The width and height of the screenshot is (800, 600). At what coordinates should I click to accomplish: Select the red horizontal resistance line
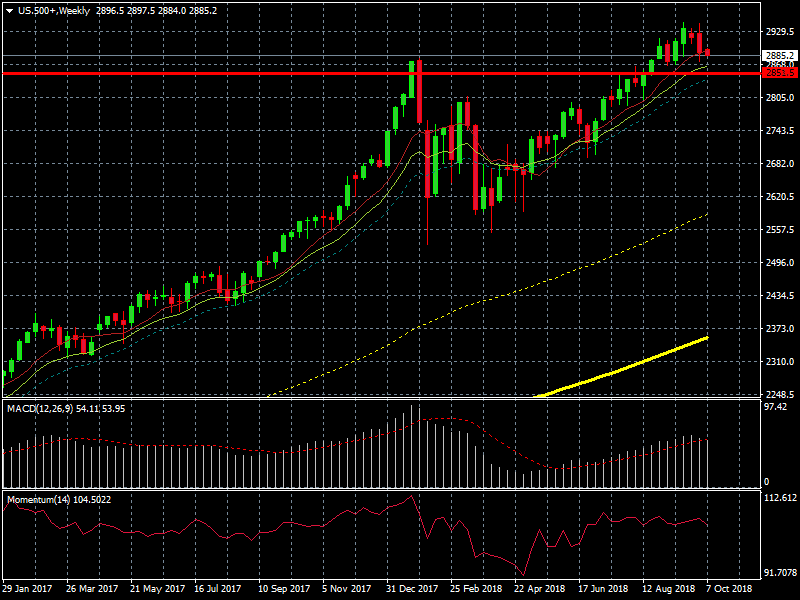(x=300, y=73)
